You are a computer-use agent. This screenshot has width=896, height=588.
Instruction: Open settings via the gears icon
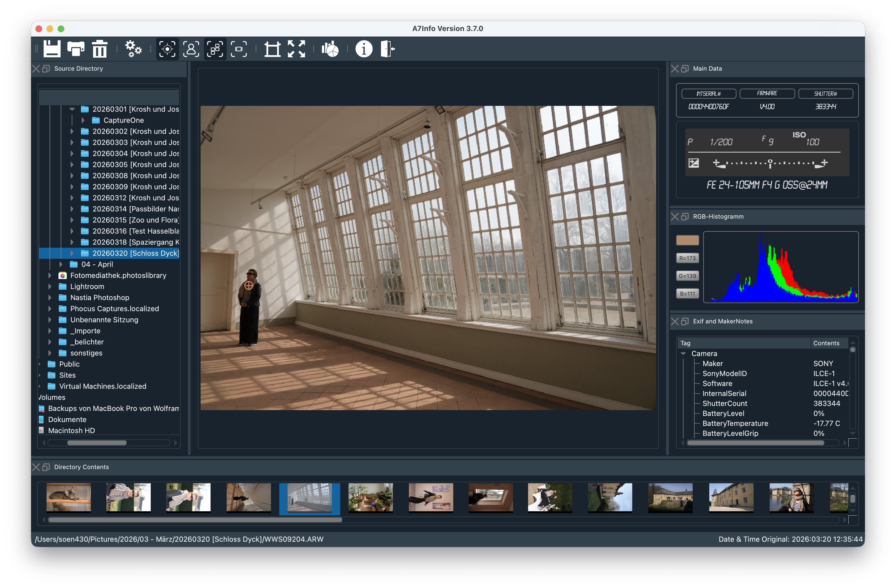[133, 49]
